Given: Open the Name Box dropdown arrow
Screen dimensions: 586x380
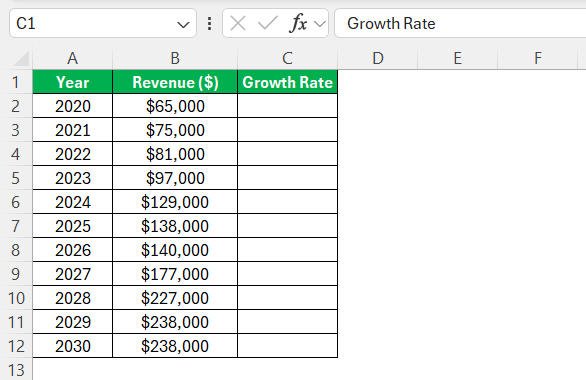Looking at the screenshot, I should [x=183, y=25].
